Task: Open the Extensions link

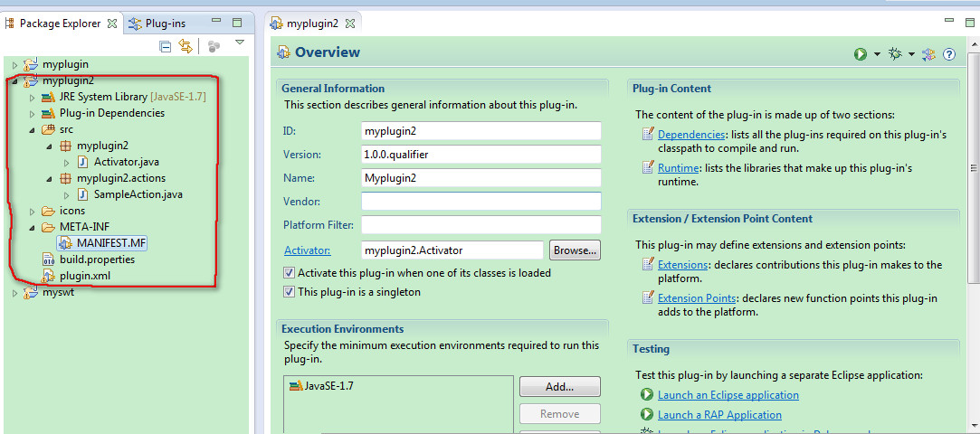Action: point(682,265)
